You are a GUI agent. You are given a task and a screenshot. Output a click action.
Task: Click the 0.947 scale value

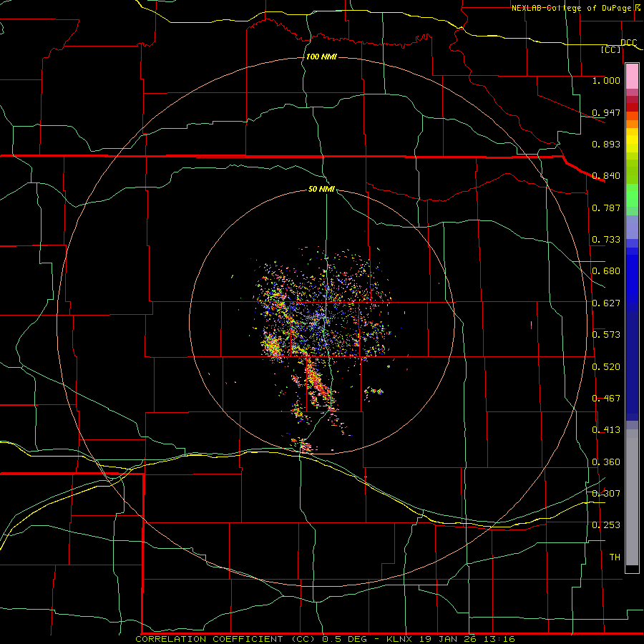click(606, 112)
